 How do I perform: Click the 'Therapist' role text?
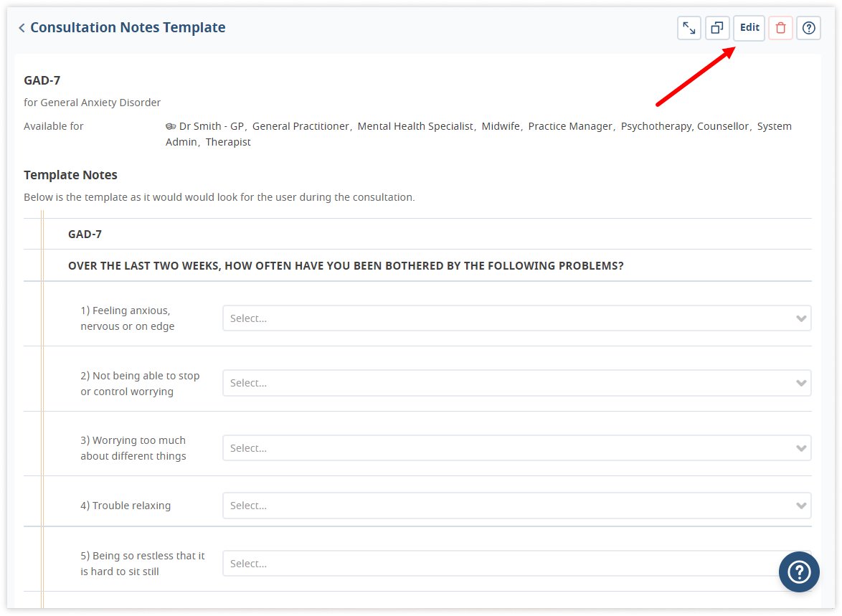[228, 142]
